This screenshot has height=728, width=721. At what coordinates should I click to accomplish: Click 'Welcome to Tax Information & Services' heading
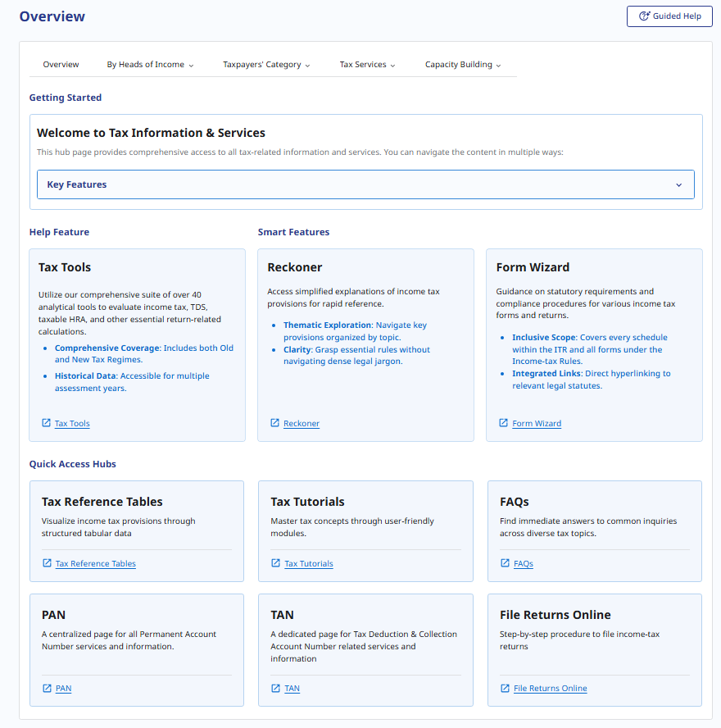(151, 133)
